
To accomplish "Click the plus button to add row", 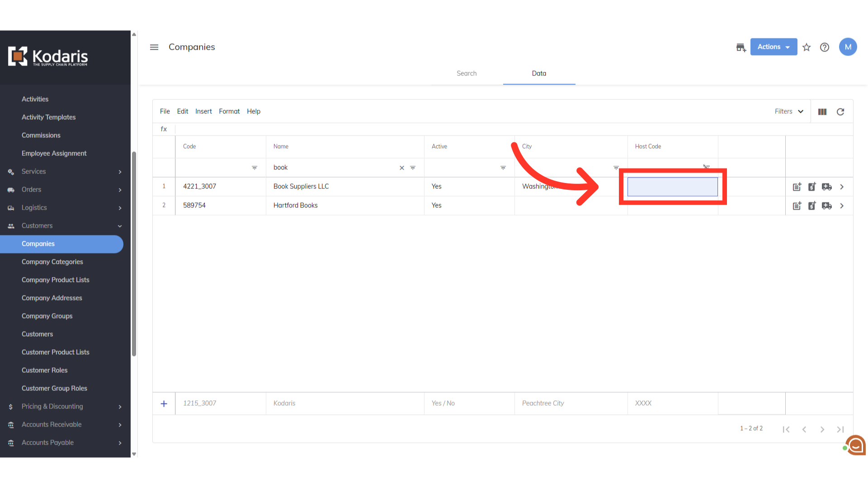I will click(164, 404).
